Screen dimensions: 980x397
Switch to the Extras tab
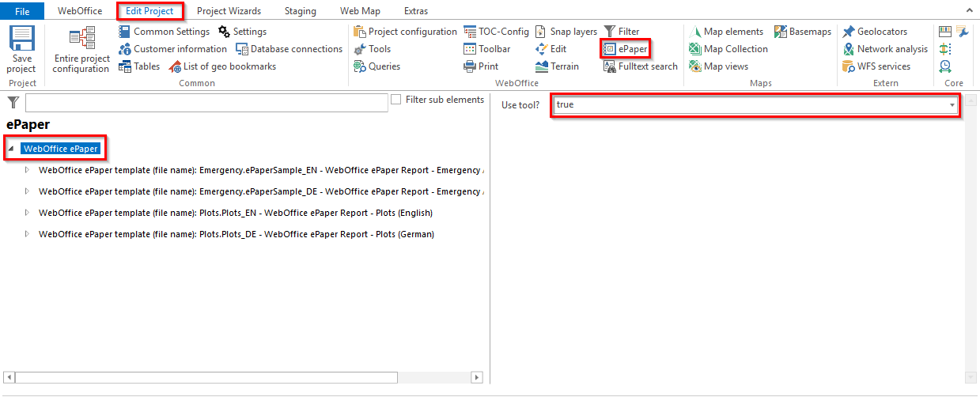click(415, 11)
